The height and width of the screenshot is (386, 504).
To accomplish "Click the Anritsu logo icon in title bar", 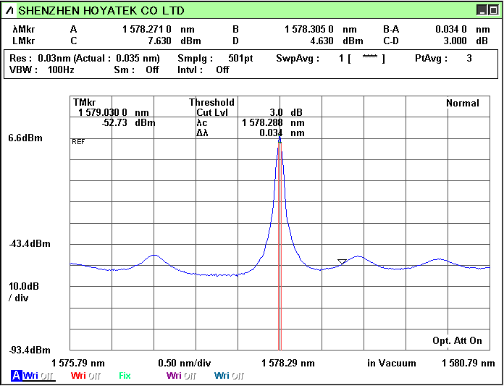I will point(9,11).
